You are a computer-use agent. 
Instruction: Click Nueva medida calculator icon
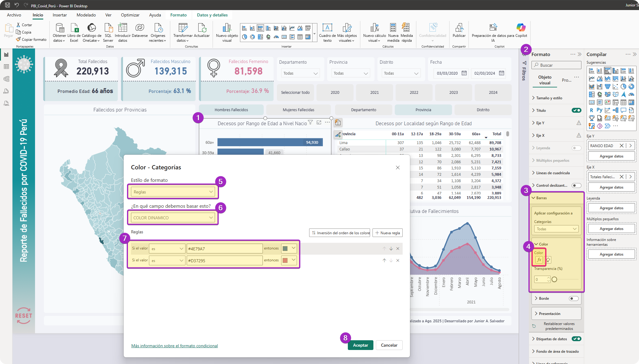click(x=393, y=28)
